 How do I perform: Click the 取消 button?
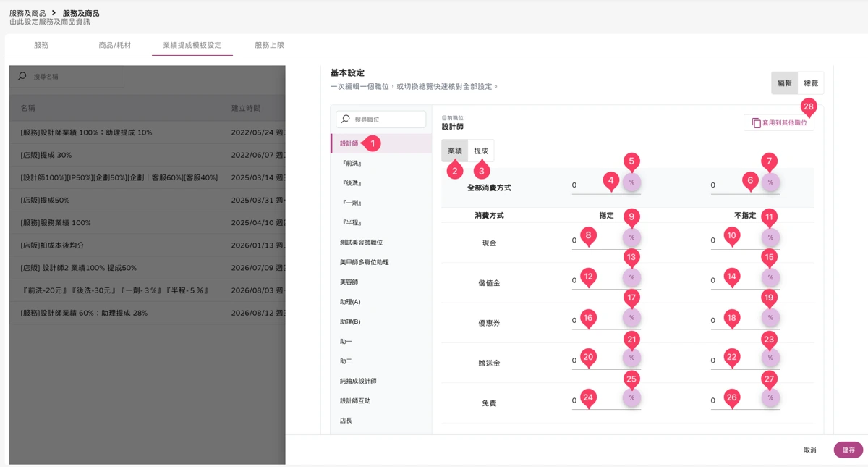810,450
